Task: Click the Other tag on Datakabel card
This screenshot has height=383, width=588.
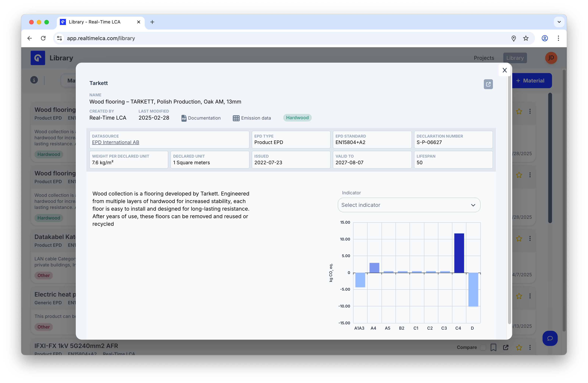Action: pos(44,275)
